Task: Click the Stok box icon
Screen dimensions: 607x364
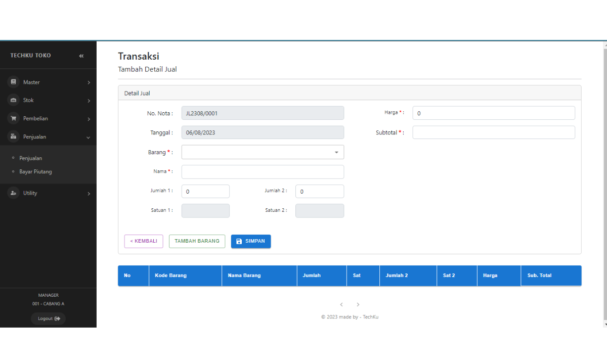Action: click(x=14, y=100)
